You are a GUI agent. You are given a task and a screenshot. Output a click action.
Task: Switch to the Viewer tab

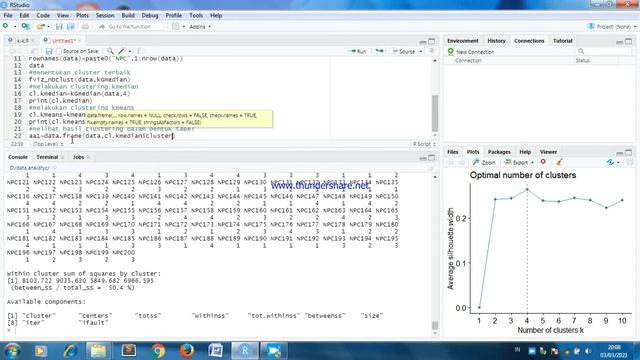tap(548, 152)
